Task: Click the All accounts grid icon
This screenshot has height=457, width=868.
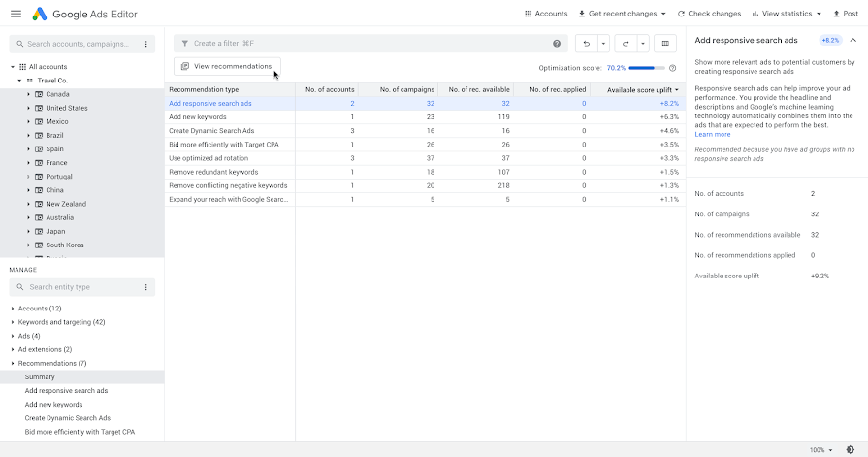Action: [x=22, y=67]
